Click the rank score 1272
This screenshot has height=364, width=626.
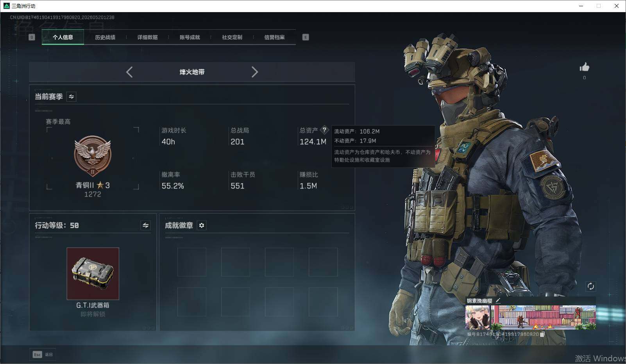[93, 194]
